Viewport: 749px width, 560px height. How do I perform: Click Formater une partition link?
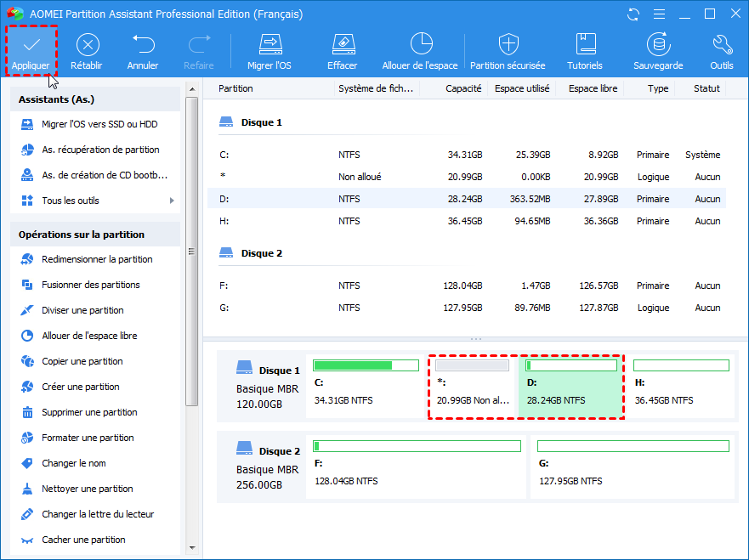pyautogui.click(x=88, y=438)
